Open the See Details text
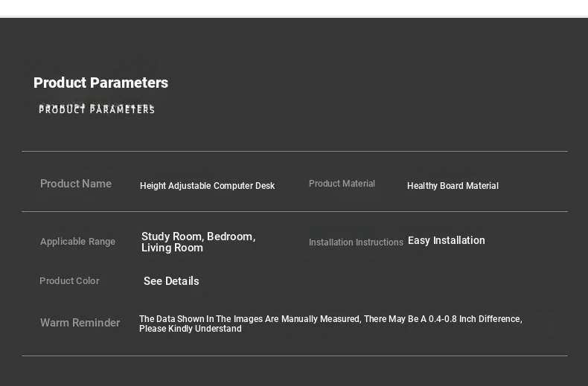 tap(171, 281)
